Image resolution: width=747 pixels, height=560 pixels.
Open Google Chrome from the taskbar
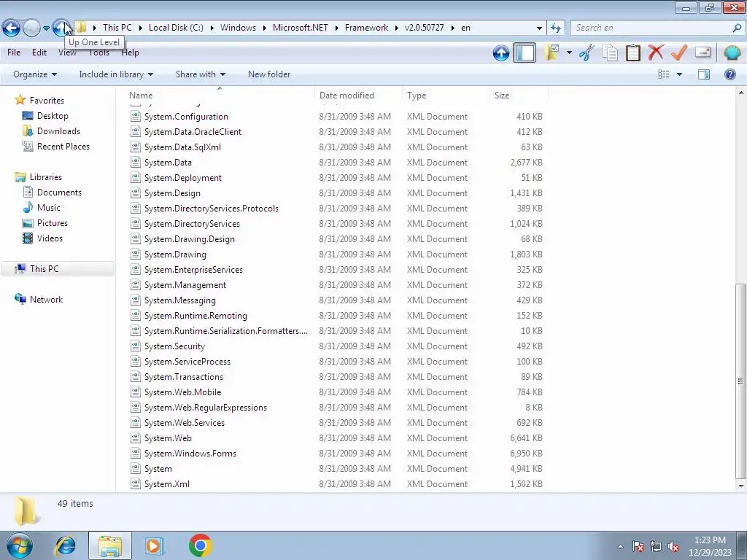(200, 545)
